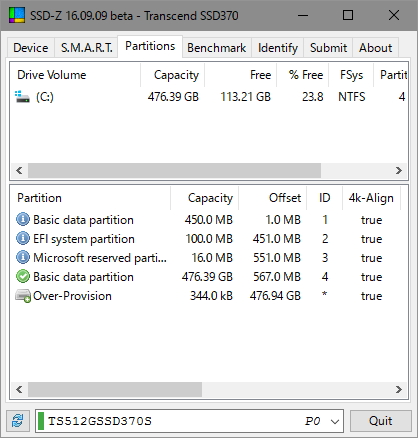Click the partition list horizontal scrollbar thumb

115,389
